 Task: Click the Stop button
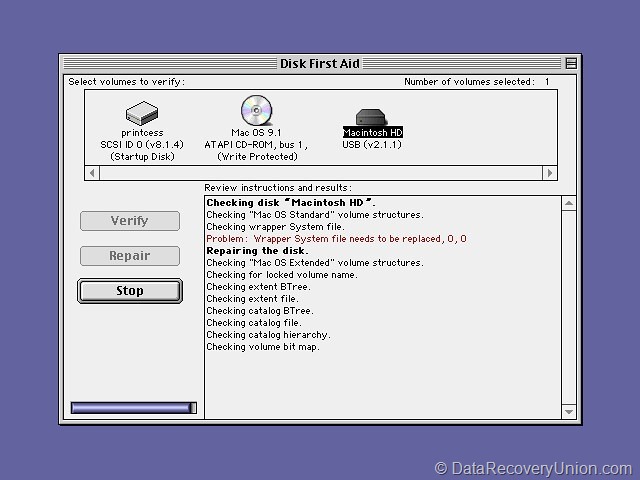click(x=130, y=291)
